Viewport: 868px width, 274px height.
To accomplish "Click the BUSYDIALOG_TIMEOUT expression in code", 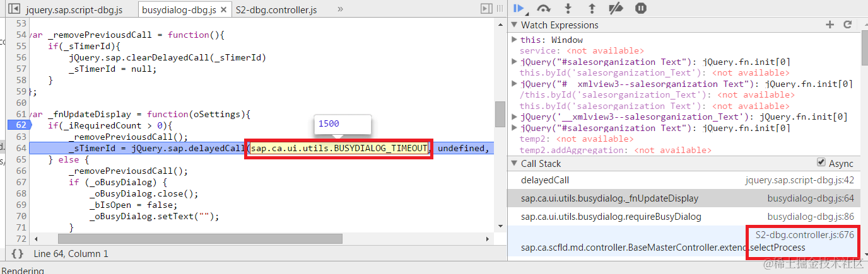I will click(340, 148).
